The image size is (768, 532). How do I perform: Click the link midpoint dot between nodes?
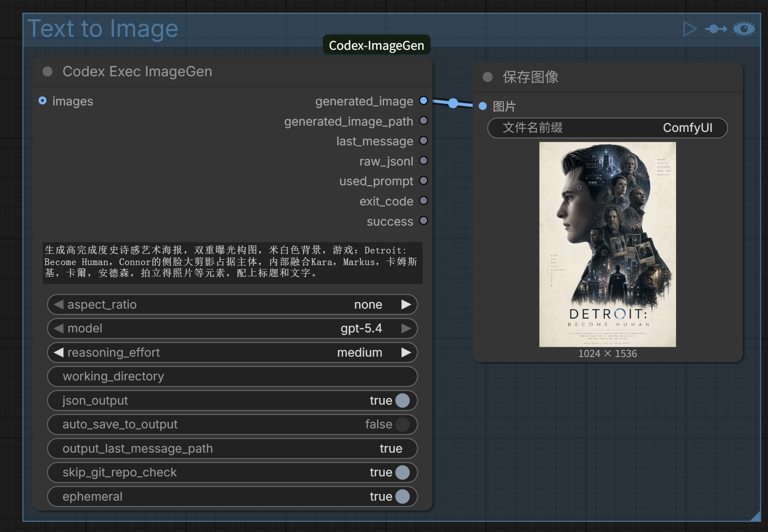pos(453,104)
